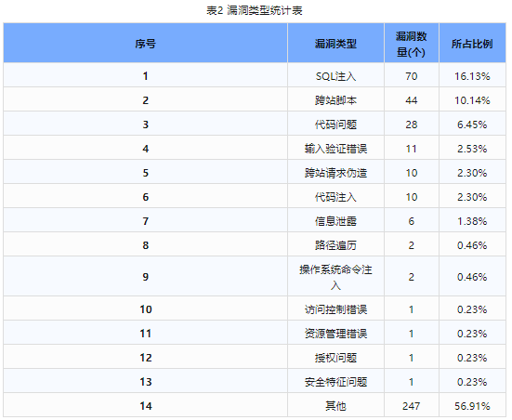The image size is (512, 420).
Task: Click the percentage 6.45%
Action: point(472,125)
